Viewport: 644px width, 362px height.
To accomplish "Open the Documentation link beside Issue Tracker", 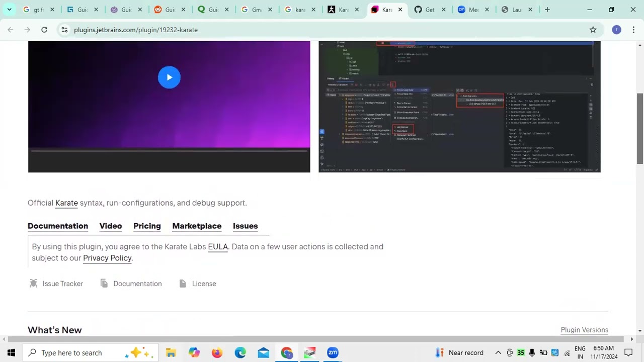I will pyautogui.click(x=137, y=284).
